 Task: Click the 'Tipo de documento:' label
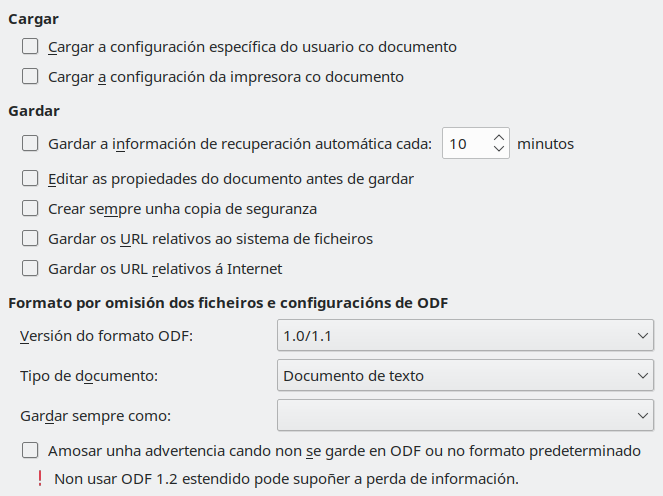click(x=89, y=376)
